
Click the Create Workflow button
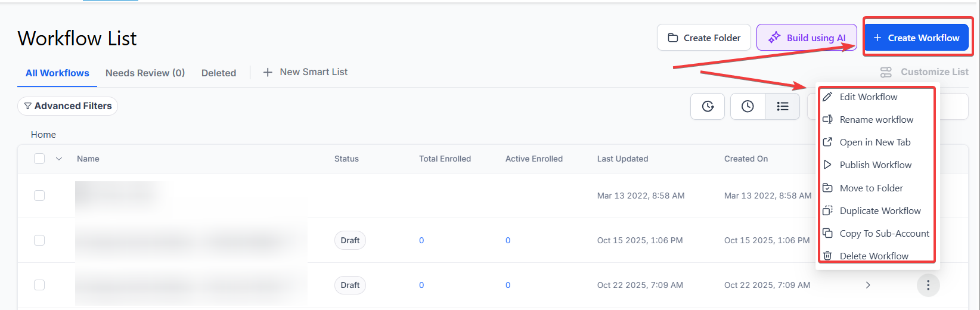coord(916,38)
